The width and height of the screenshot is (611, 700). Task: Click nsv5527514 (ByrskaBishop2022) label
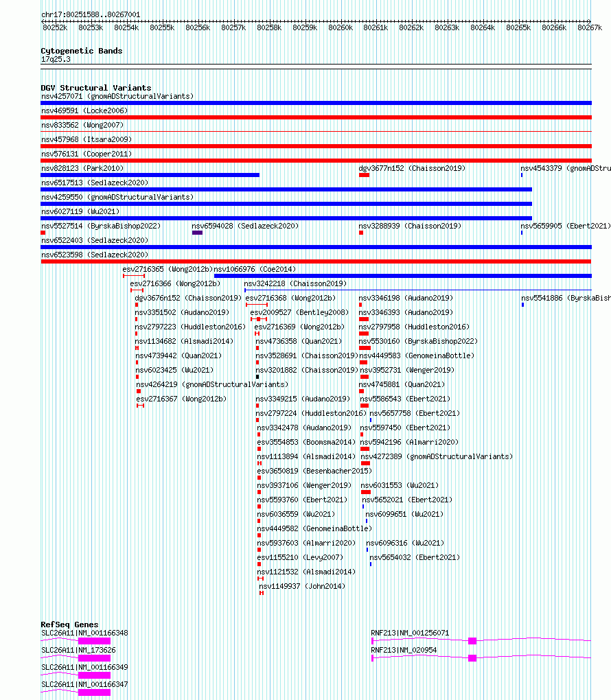point(100,226)
